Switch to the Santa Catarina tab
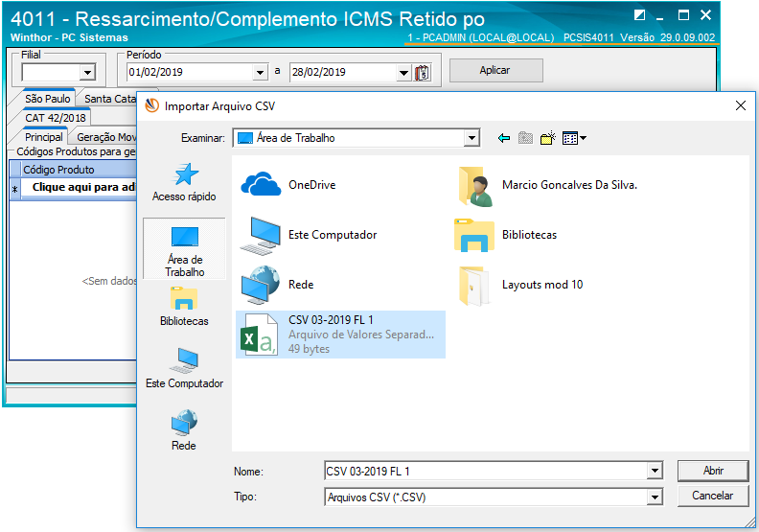This screenshot has width=759, height=532. point(110,99)
